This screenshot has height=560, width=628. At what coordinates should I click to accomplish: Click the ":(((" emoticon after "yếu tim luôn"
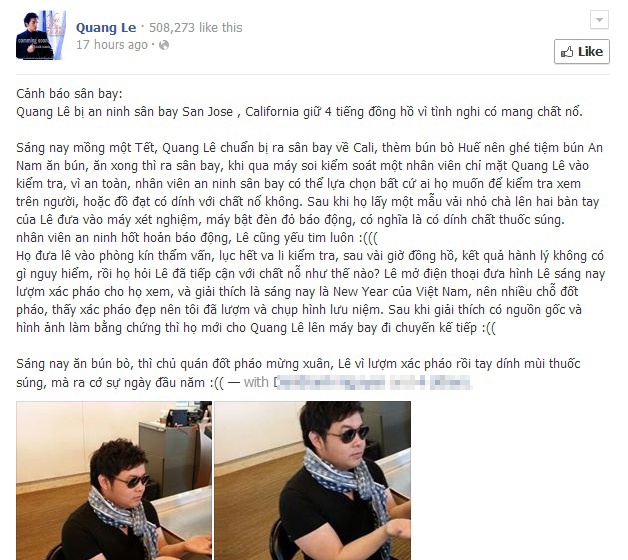click(x=367, y=238)
